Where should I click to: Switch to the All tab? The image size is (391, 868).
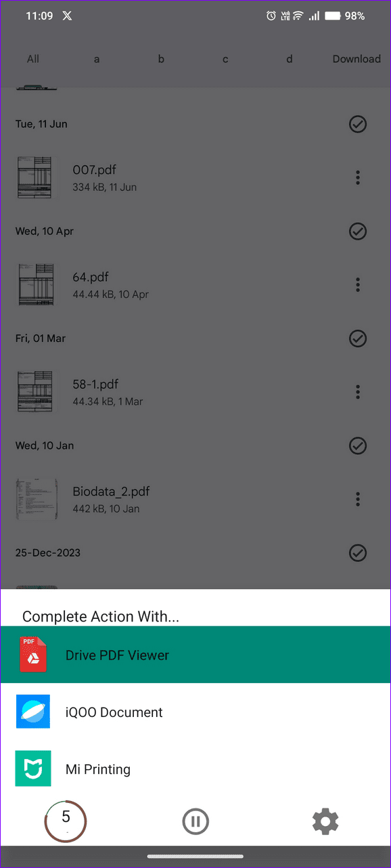point(32,59)
